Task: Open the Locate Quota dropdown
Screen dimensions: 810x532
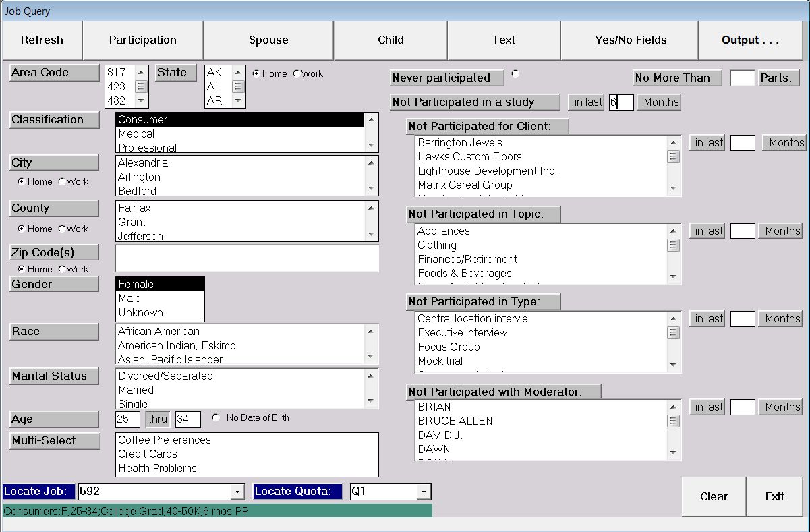Action: point(424,492)
